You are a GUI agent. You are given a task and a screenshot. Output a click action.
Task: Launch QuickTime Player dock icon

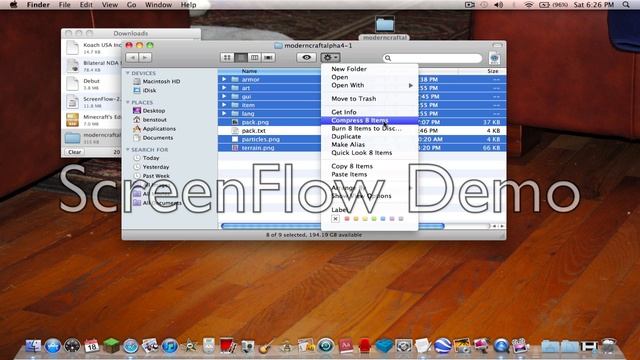click(x=501, y=346)
